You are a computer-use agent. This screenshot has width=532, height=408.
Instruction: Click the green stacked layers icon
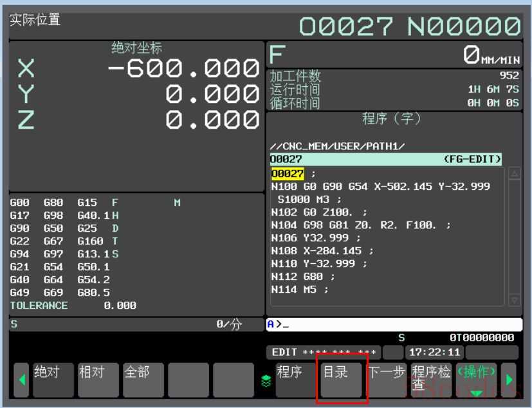pos(266,380)
